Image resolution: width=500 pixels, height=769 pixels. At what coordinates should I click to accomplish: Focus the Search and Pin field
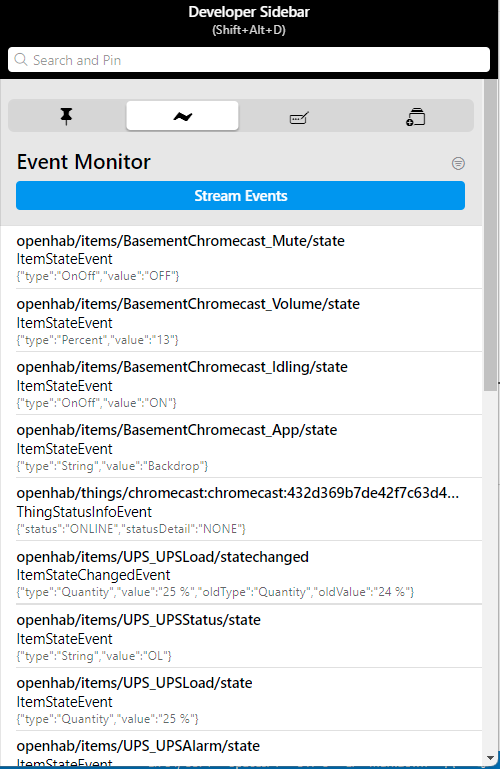(x=249, y=60)
